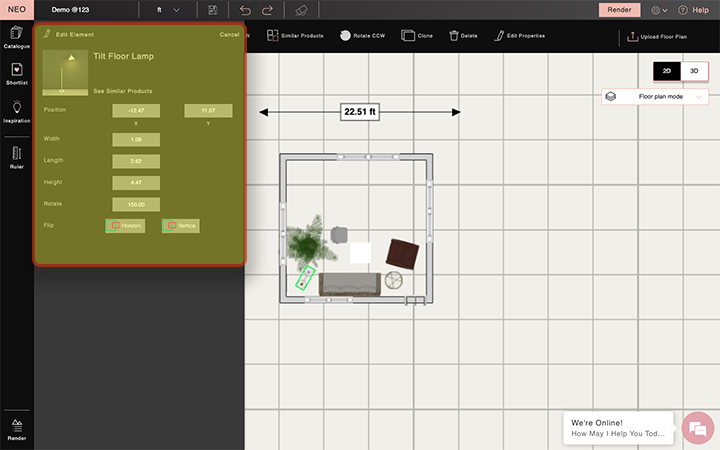Open Edit Properties

(x=520, y=35)
